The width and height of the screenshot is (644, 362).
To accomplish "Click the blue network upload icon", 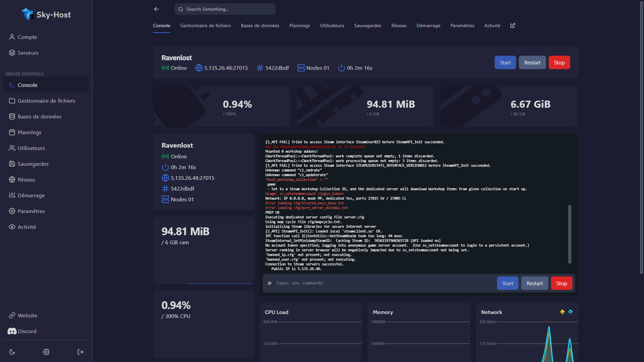I will pos(571,312).
